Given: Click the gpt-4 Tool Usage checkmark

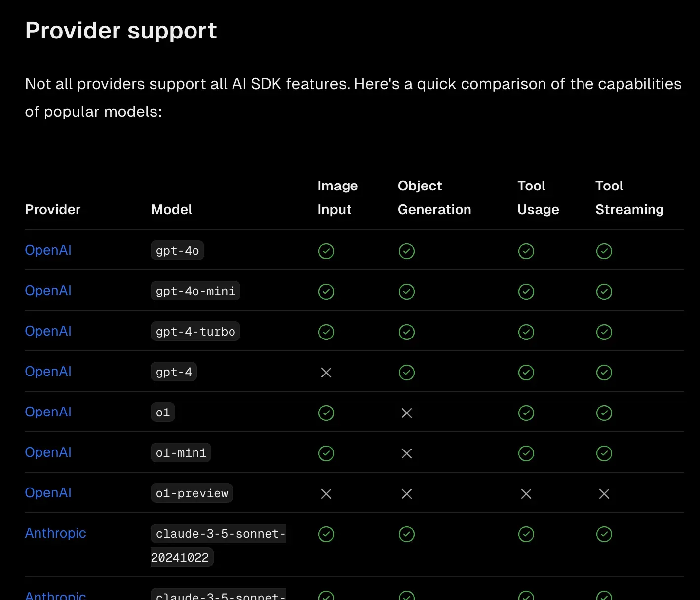Looking at the screenshot, I should [526, 373].
